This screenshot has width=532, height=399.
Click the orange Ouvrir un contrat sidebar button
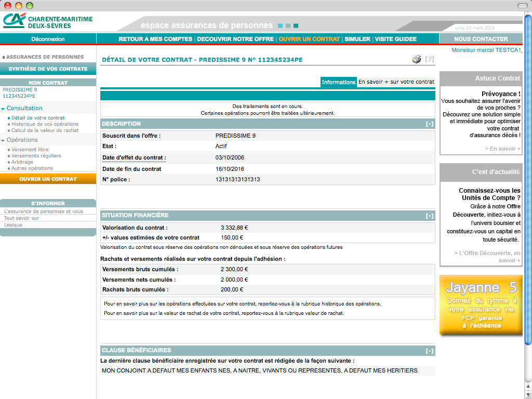48,179
